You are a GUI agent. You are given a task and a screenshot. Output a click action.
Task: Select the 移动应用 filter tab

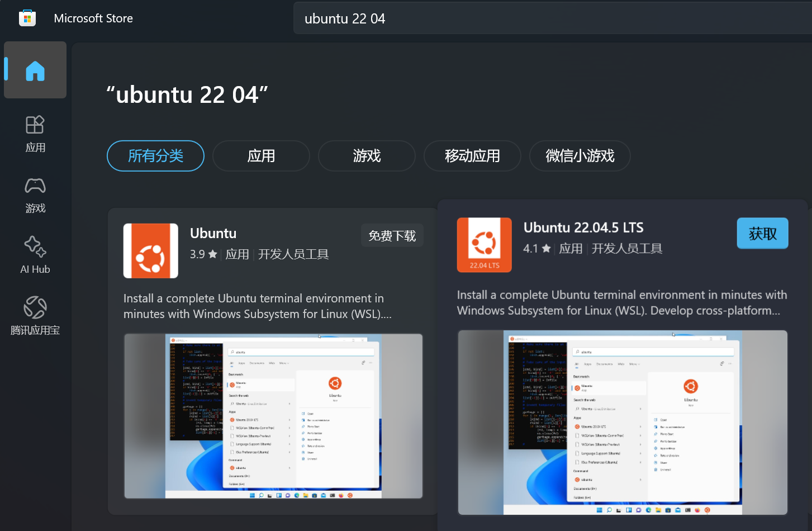coord(472,156)
